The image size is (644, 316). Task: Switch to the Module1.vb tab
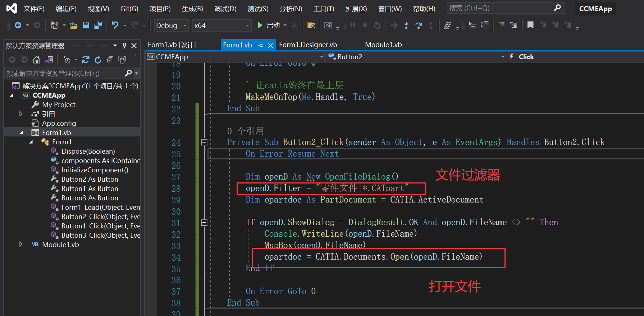(x=383, y=45)
